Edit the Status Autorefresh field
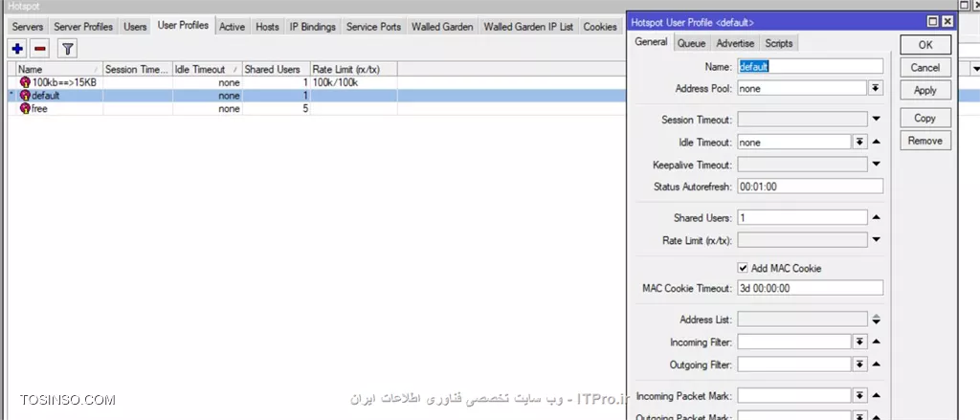The width and height of the screenshot is (980, 420). pos(811,187)
